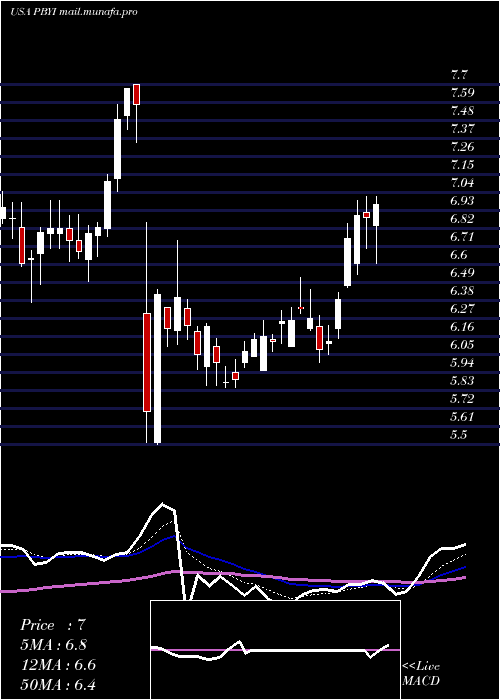Click the 6.6 price axis label

pyautogui.click(x=459, y=254)
